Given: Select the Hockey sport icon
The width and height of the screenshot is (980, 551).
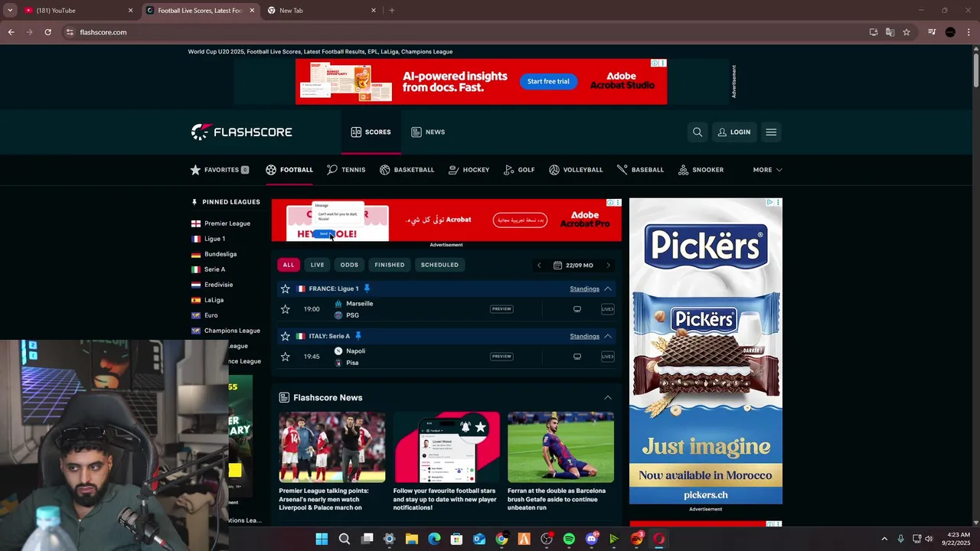Looking at the screenshot, I should click(x=454, y=170).
